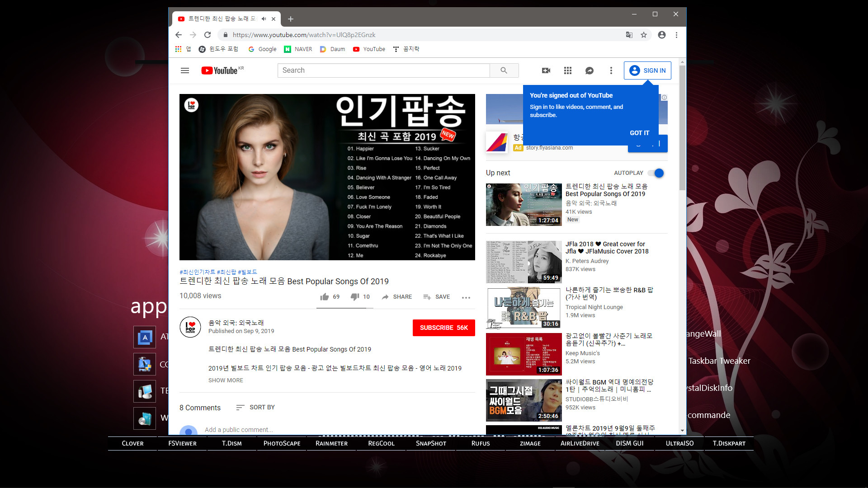Click the SHARE button
This screenshot has height=488, width=868.
pos(397,297)
